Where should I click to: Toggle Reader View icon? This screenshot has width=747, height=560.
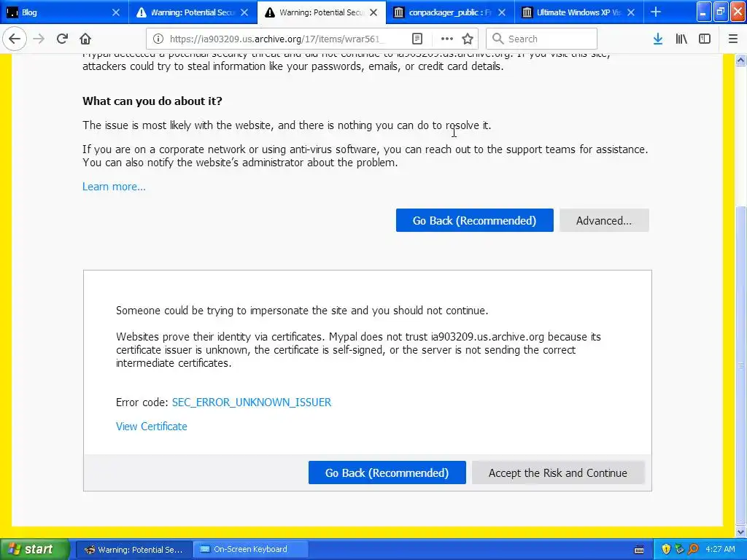(417, 39)
